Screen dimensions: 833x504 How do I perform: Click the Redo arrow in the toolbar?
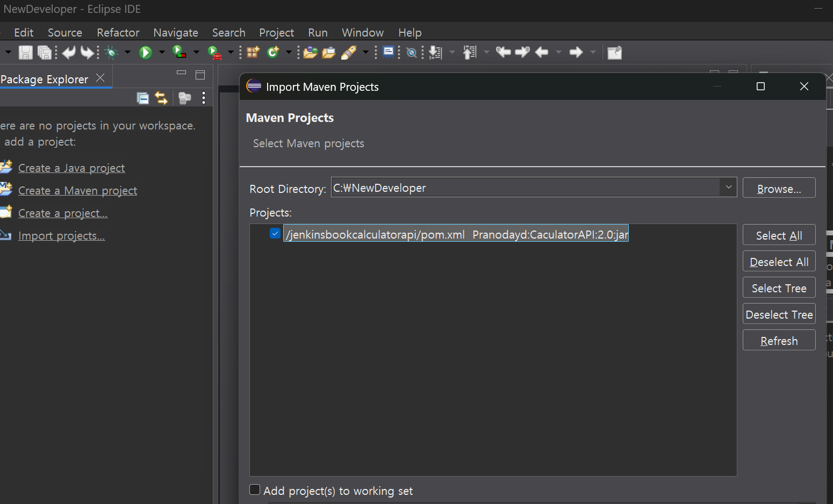pyautogui.click(x=87, y=52)
